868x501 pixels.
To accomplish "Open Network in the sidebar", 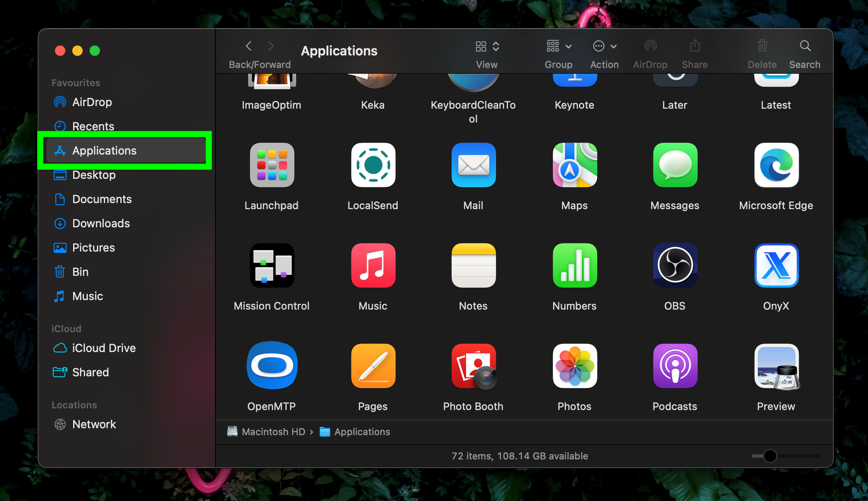I will pyautogui.click(x=126, y=424).
